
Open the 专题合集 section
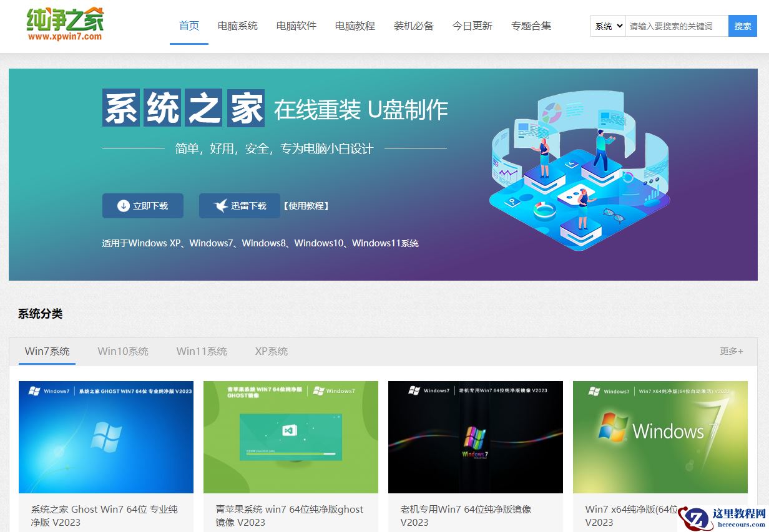click(531, 26)
